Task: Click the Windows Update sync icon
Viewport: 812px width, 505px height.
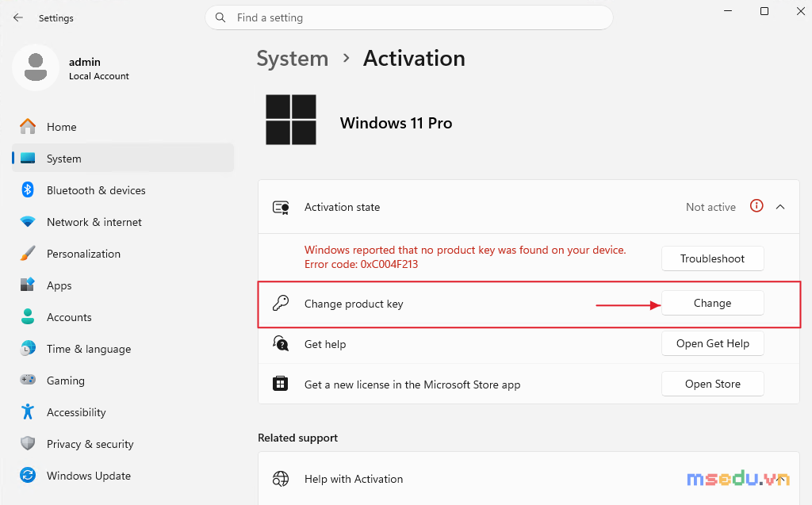Action: click(28, 475)
